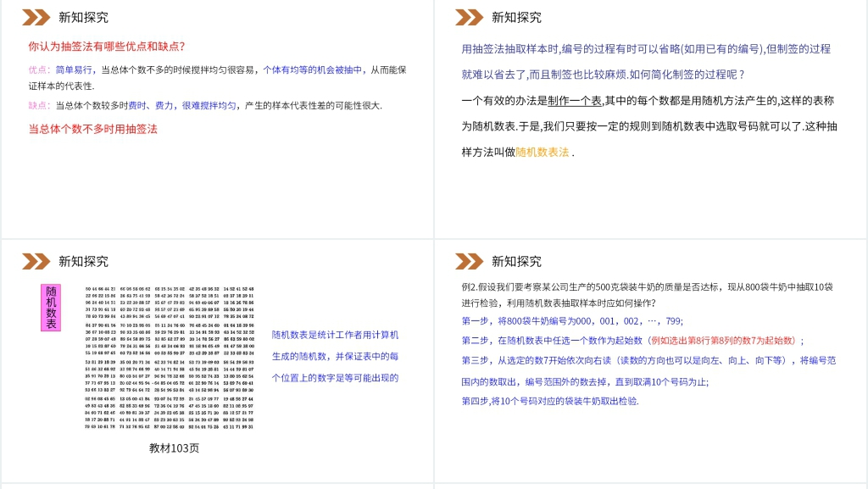Screen dimensions: 868x489
Task: Click the line starting 第二步，在随机数表中任选
Action: pos(632,340)
